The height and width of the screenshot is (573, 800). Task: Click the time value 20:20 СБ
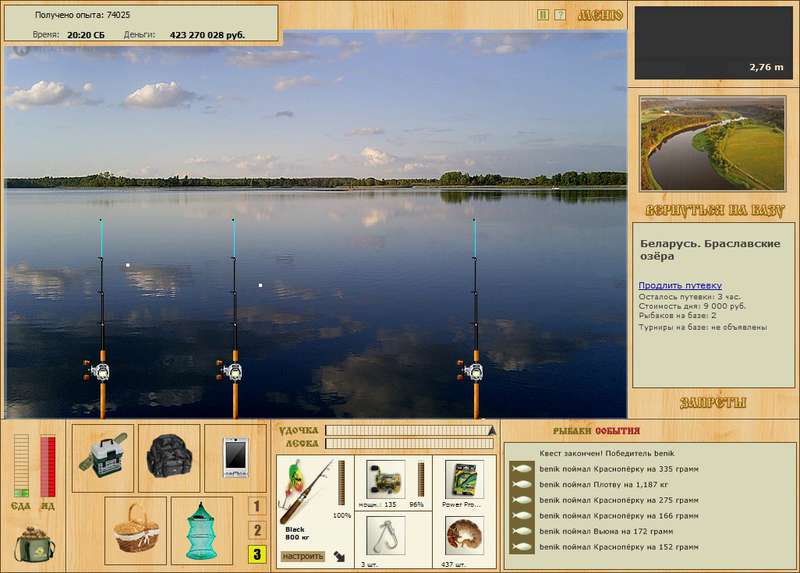point(86,35)
